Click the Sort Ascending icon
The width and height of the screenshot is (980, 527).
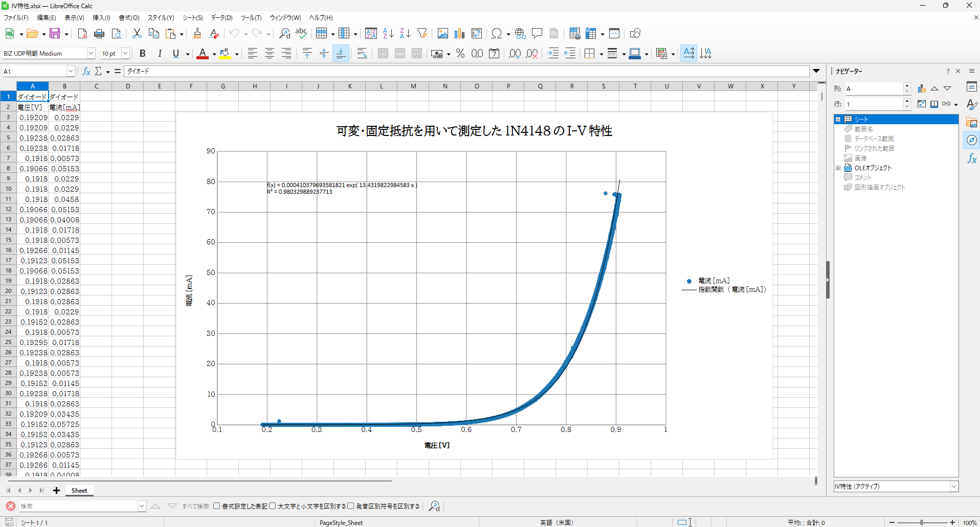[x=388, y=34]
